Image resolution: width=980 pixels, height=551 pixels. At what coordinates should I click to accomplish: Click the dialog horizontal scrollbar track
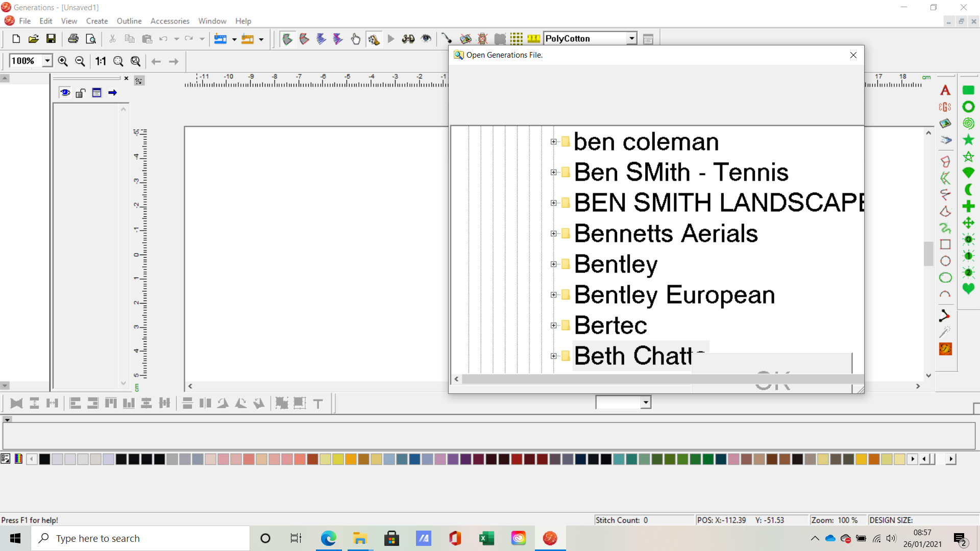point(663,379)
